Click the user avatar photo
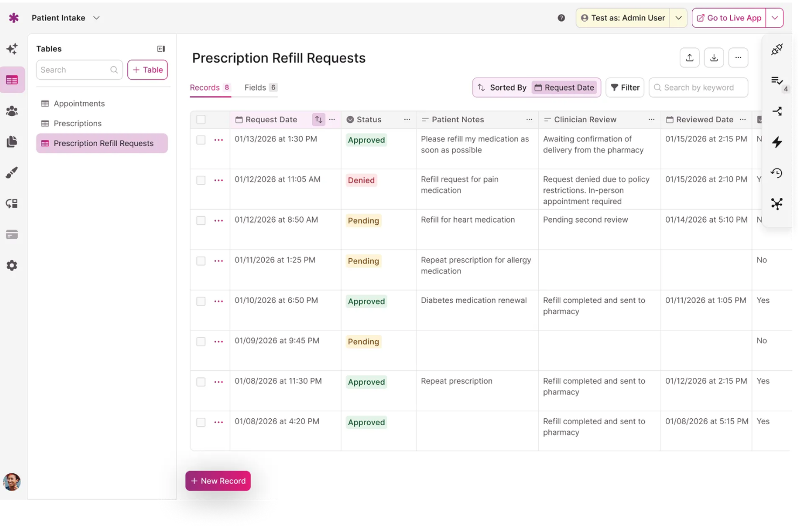The height and width of the screenshot is (532, 798). 12,482
